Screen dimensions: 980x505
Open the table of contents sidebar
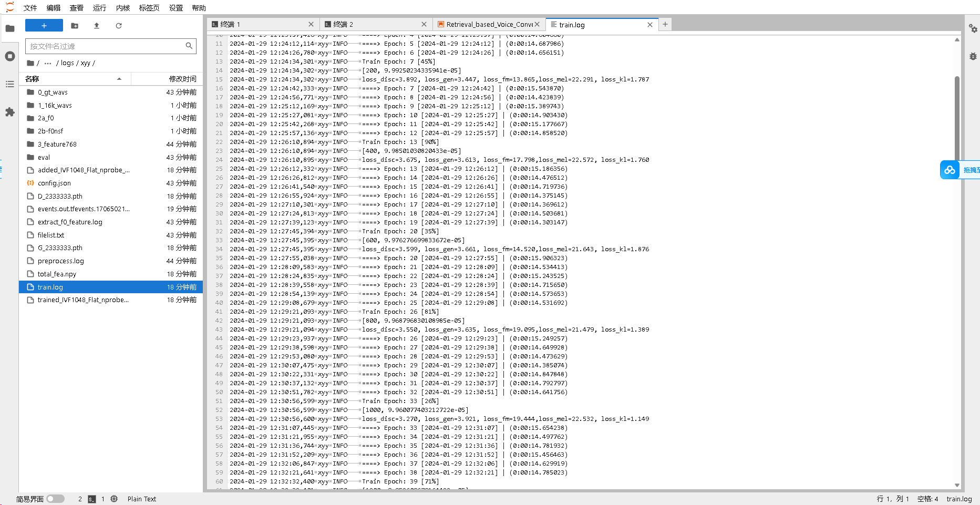click(x=9, y=84)
